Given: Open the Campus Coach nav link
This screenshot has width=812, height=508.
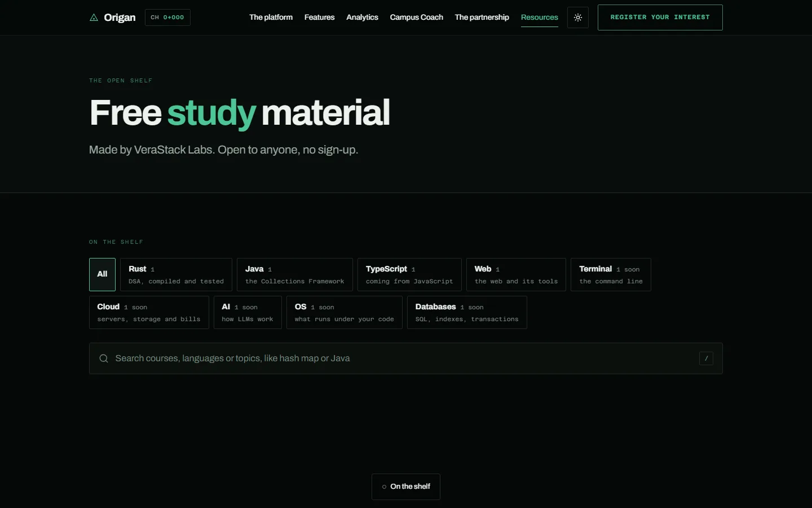Looking at the screenshot, I should pos(417,17).
